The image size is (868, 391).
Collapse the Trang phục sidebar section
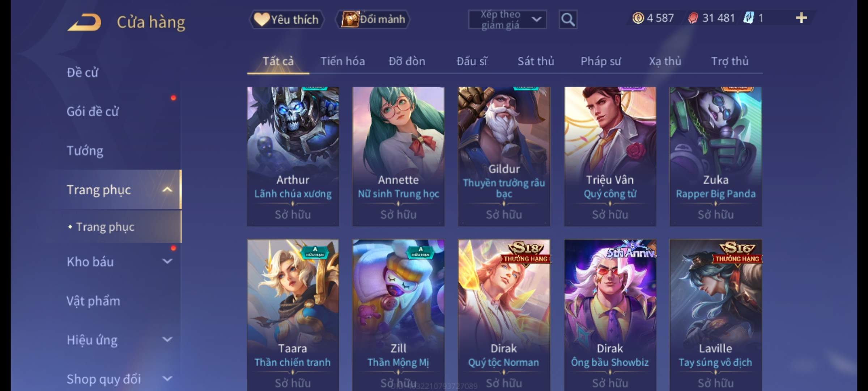[167, 189]
